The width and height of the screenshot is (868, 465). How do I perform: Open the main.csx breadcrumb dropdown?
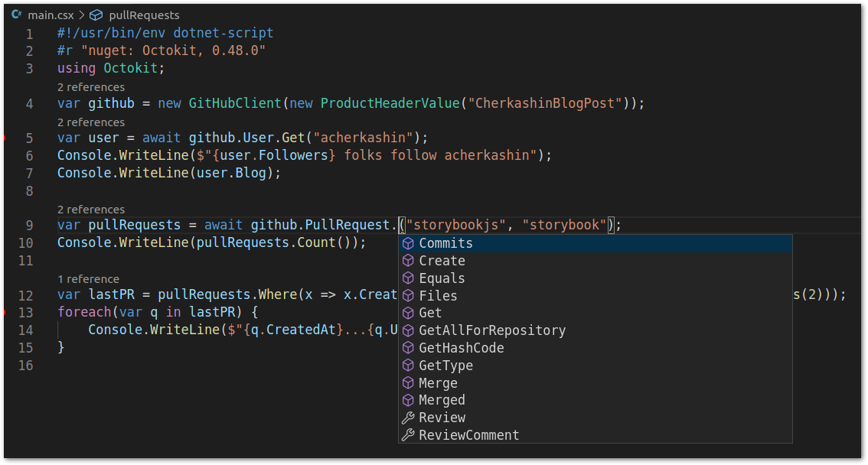tap(50, 15)
